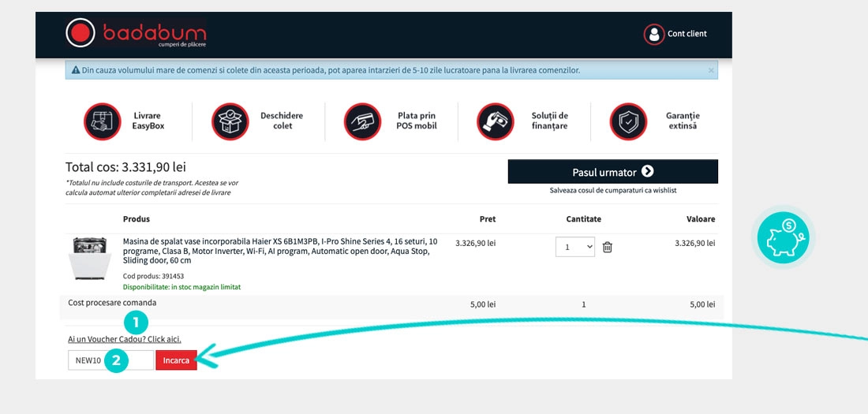Open the Haier dishwasher product thumbnail

(x=89, y=257)
